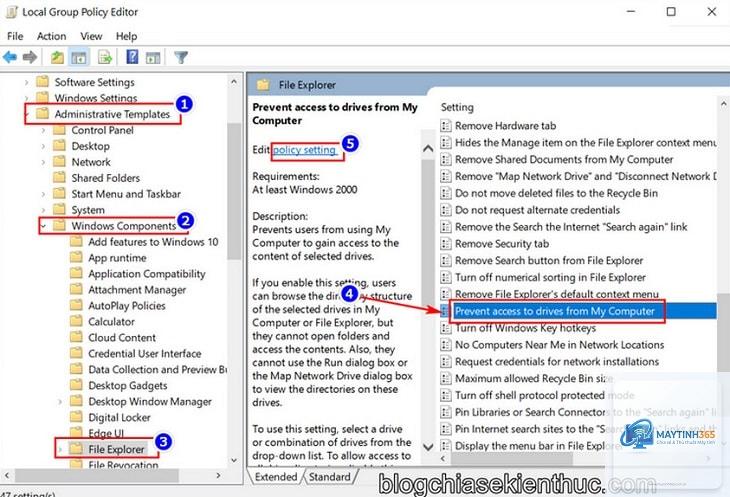Click the Calculator folder icon in tree

pyautogui.click(x=76, y=321)
